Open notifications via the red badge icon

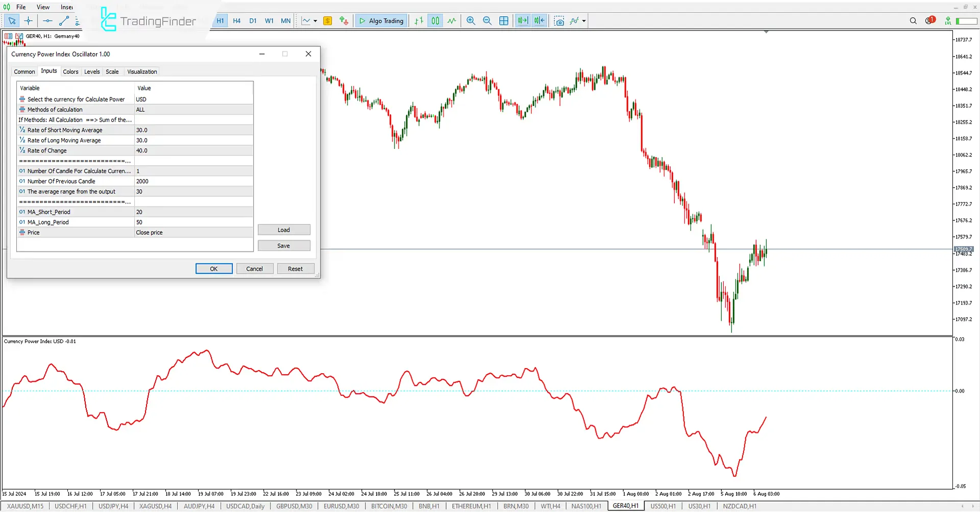click(x=930, y=19)
